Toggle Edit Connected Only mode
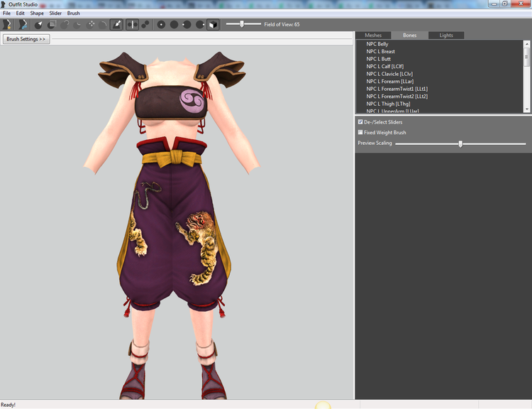The width and height of the screenshot is (532, 409). pos(145,24)
